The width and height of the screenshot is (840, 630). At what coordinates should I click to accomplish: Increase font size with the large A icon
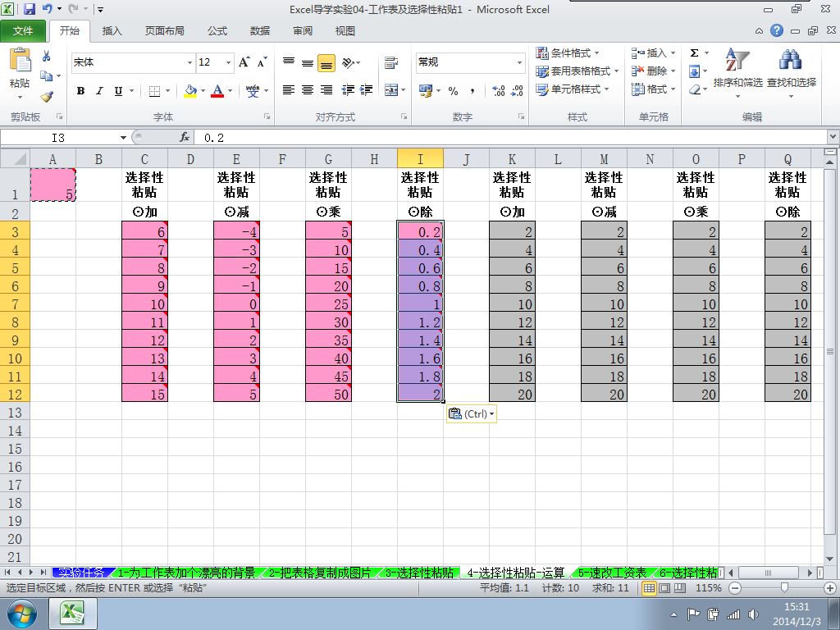coord(244,62)
